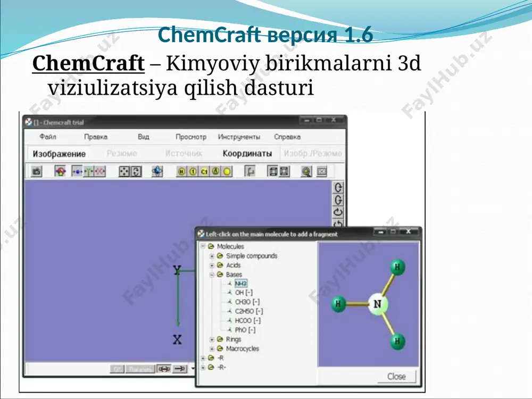Switch to the Изобр./Резюме tab
This screenshot has height=399, width=532.
click(x=313, y=153)
